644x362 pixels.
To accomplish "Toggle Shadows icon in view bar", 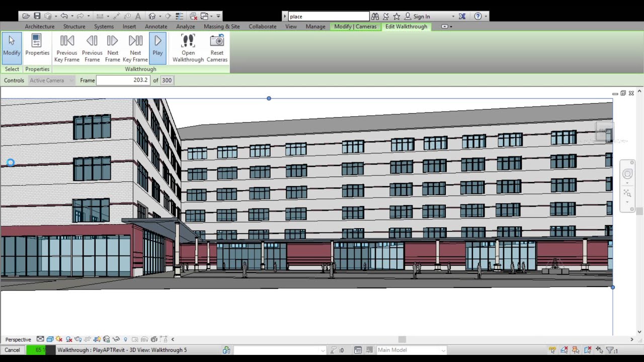I will pos(69,339).
